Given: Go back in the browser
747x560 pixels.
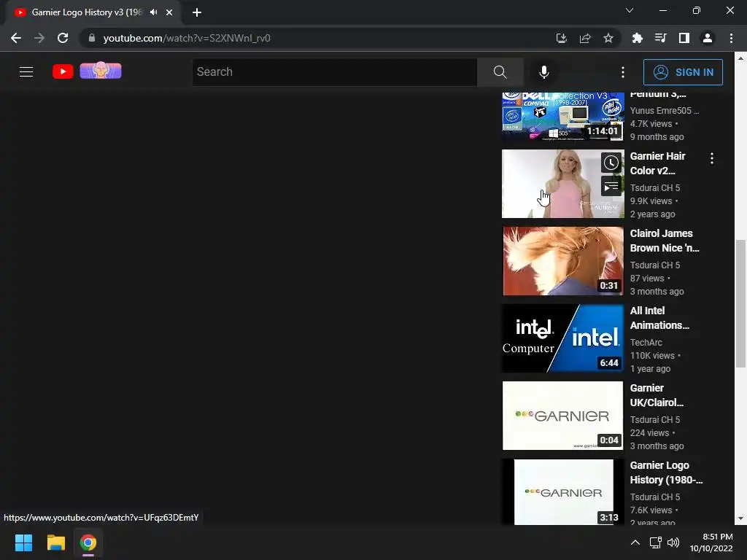Looking at the screenshot, I should point(16,38).
